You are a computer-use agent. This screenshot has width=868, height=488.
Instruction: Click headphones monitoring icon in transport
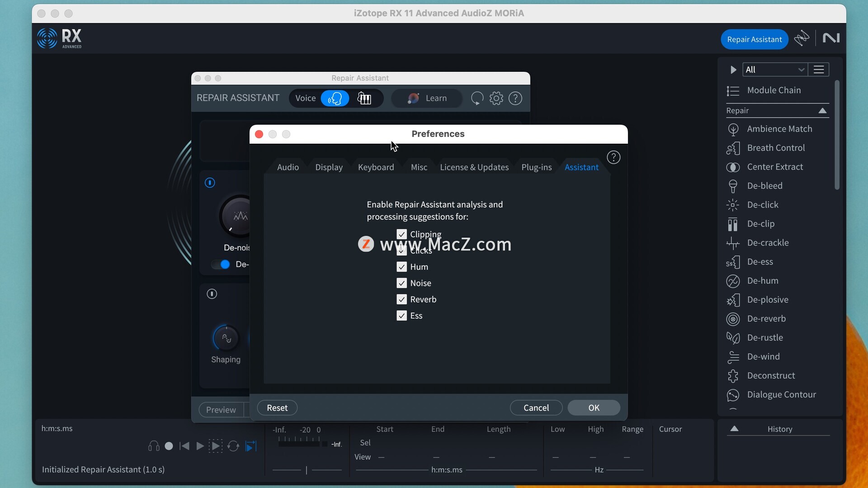[x=154, y=446]
